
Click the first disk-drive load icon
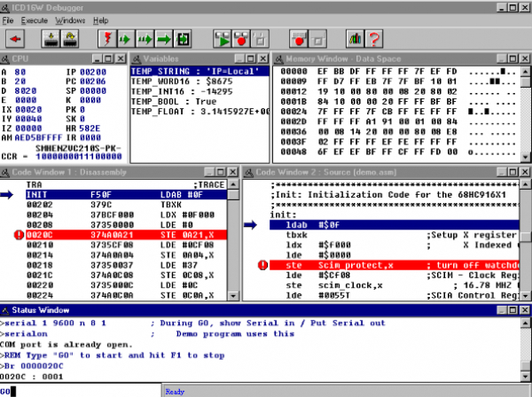point(51,39)
